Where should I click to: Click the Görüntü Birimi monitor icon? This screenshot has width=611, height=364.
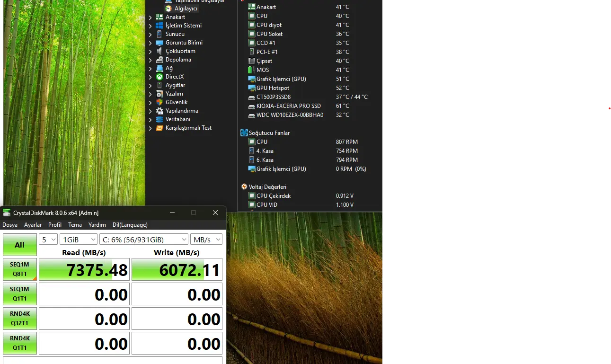159,43
